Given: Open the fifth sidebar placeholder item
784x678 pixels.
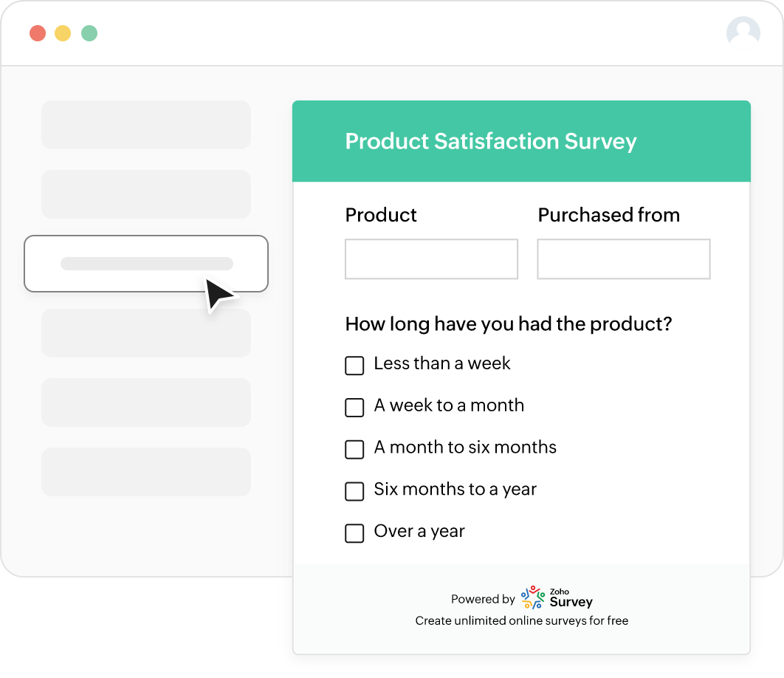Looking at the screenshot, I should tap(146, 403).
